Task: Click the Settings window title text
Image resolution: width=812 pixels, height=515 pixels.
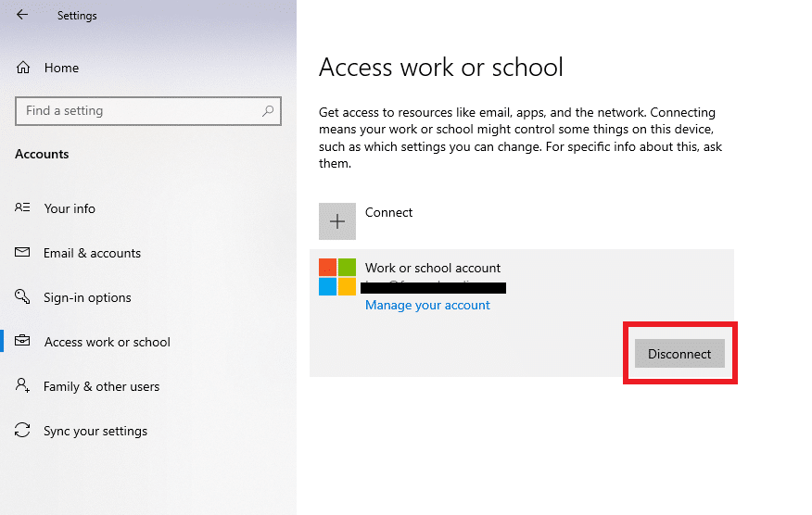Action: point(77,16)
